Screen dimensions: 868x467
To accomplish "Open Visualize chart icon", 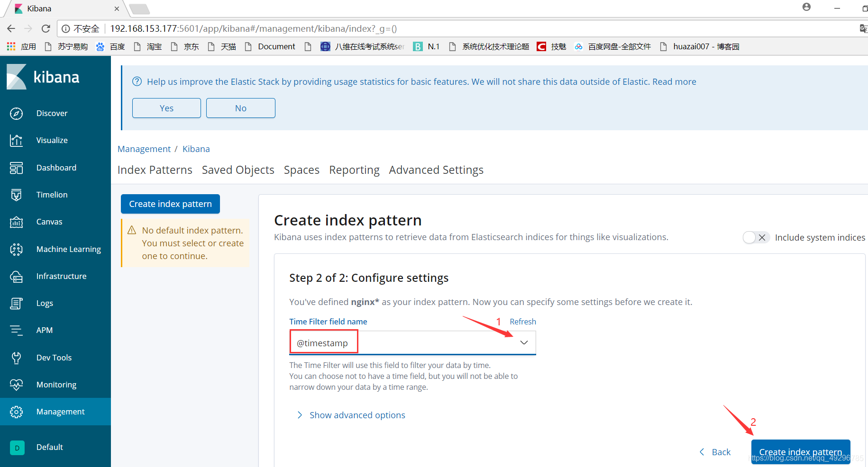I will coord(17,141).
